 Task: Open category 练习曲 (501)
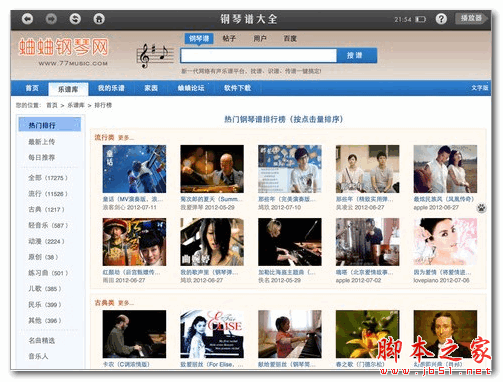[x=48, y=273]
